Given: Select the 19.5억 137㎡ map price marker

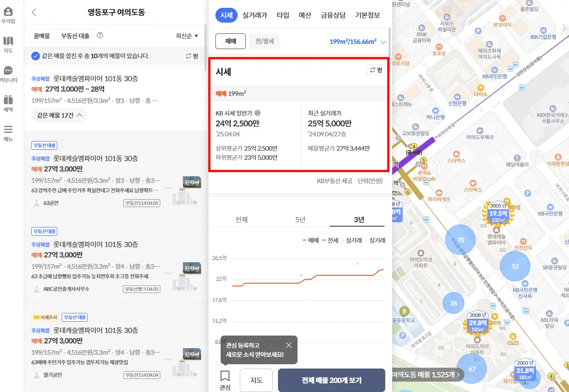Looking at the screenshot, I should click(498, 214).
